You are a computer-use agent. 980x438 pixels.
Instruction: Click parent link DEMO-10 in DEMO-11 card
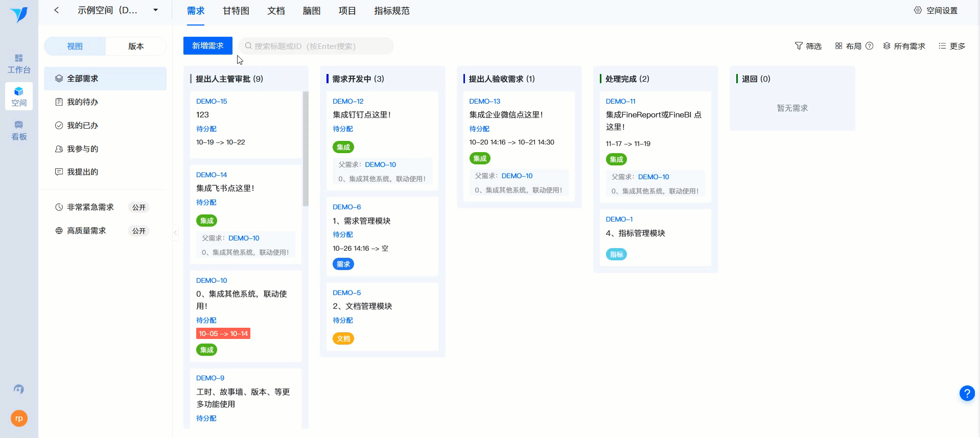click(x=653, y=177)
